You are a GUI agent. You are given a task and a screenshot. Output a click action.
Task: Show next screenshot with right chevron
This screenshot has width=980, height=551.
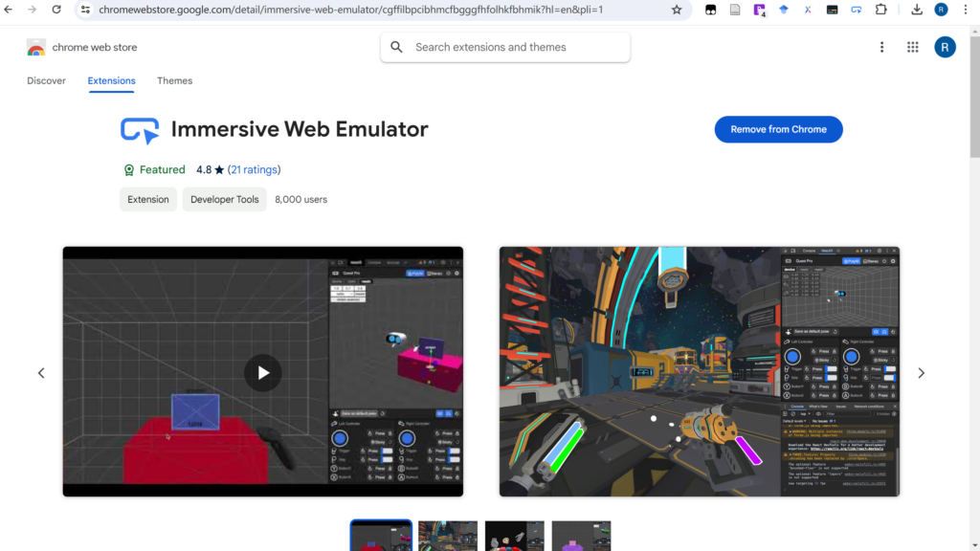[921, 373]
